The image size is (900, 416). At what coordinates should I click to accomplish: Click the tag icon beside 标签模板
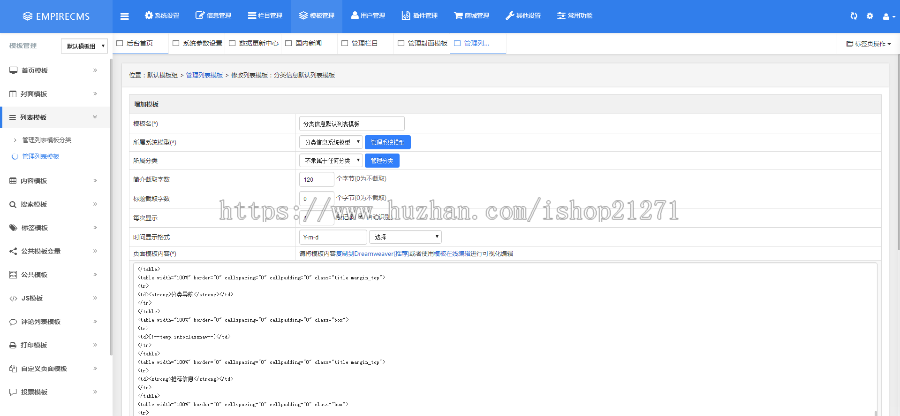pos(13,227)
